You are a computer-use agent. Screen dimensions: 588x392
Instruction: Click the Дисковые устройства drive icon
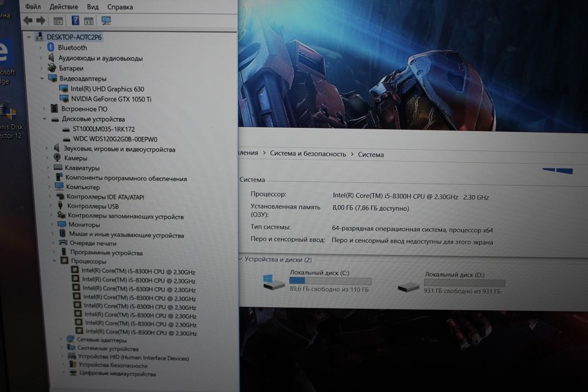click(x=55, y=119)
